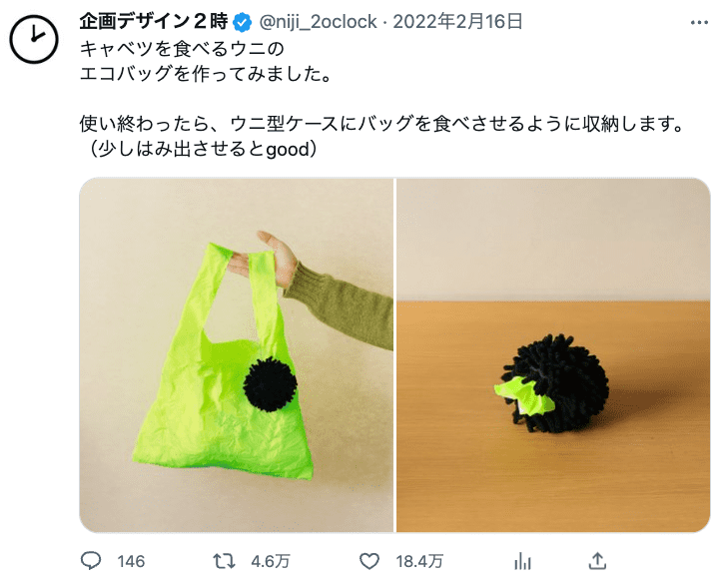
Task: Click the tweet text about ウニ型ケース
Action: click(x=381, y=124)
